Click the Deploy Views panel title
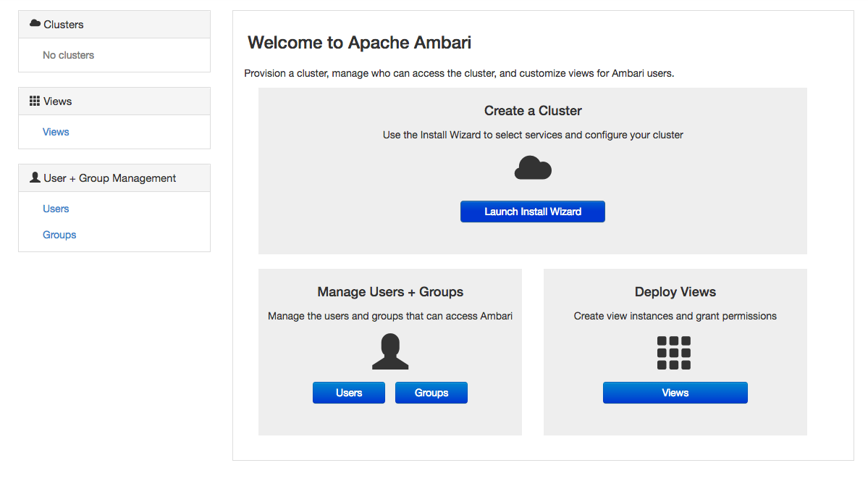The width and height of the screenshot is (868, 484). point(675,292)
